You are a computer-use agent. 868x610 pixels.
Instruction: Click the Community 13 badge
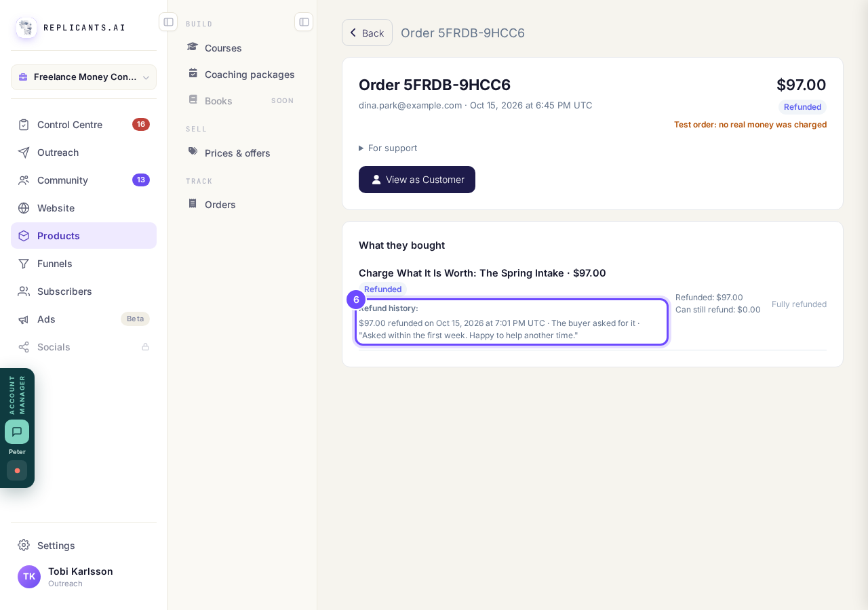[141, 180]
